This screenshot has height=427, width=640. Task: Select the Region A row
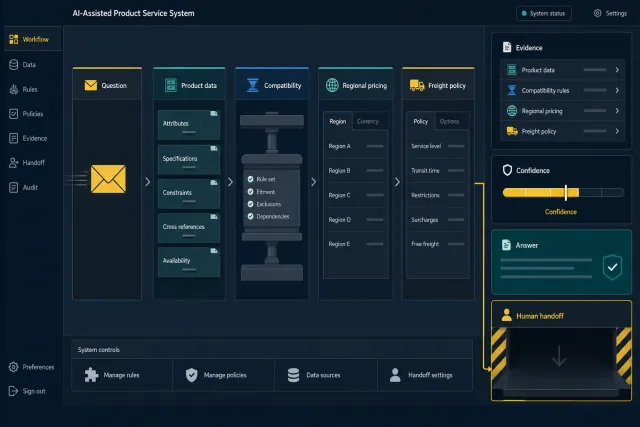[356, 146]
